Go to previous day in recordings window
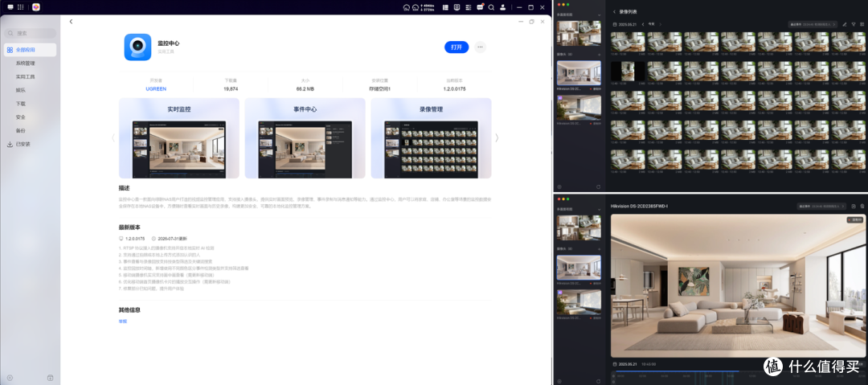The width and height of the screenshot is (868, 385). click(643, 24)
